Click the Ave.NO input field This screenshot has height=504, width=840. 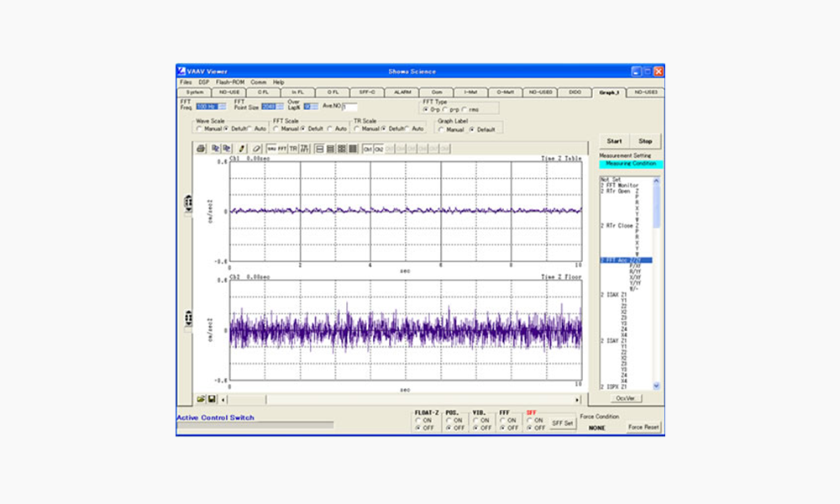(350, 107)
